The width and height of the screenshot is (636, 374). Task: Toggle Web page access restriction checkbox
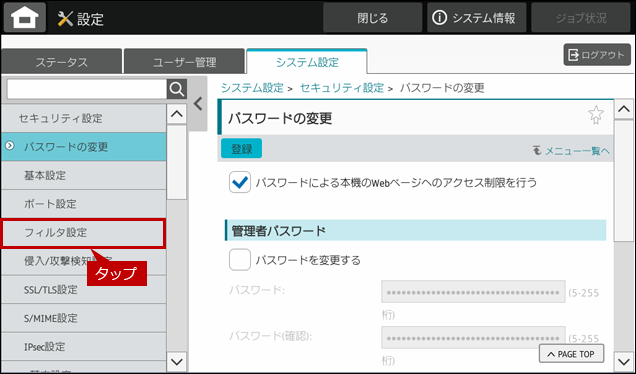(x=240, y=182)
